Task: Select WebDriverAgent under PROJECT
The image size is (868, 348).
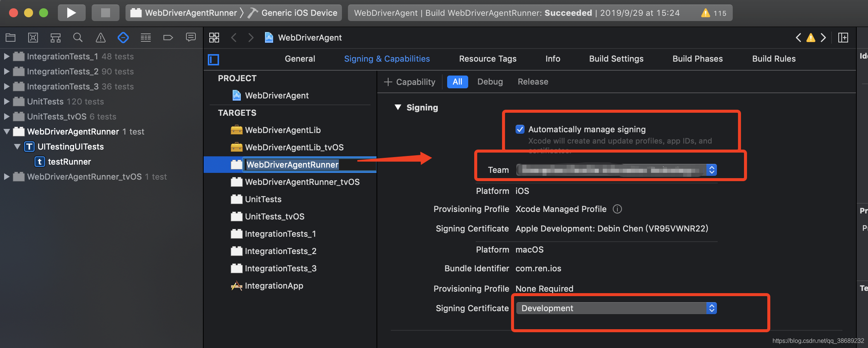Action: click(x=277, y=95)
